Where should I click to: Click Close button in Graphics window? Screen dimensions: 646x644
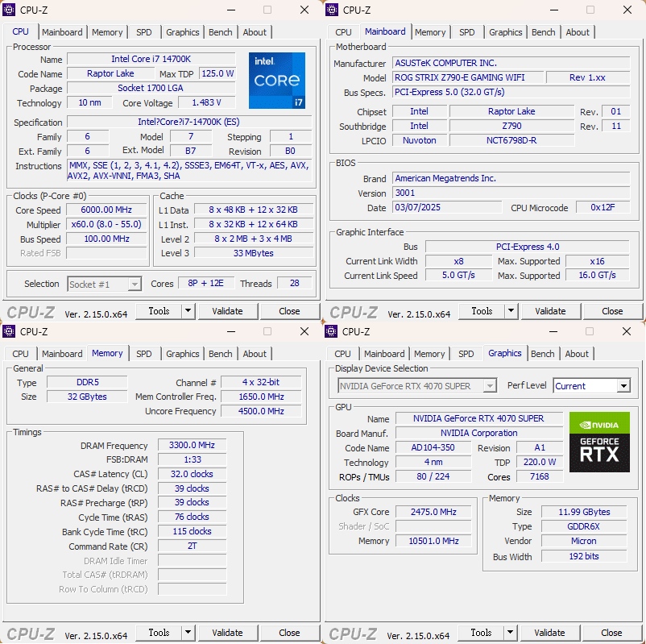click(x=611, y=633)
